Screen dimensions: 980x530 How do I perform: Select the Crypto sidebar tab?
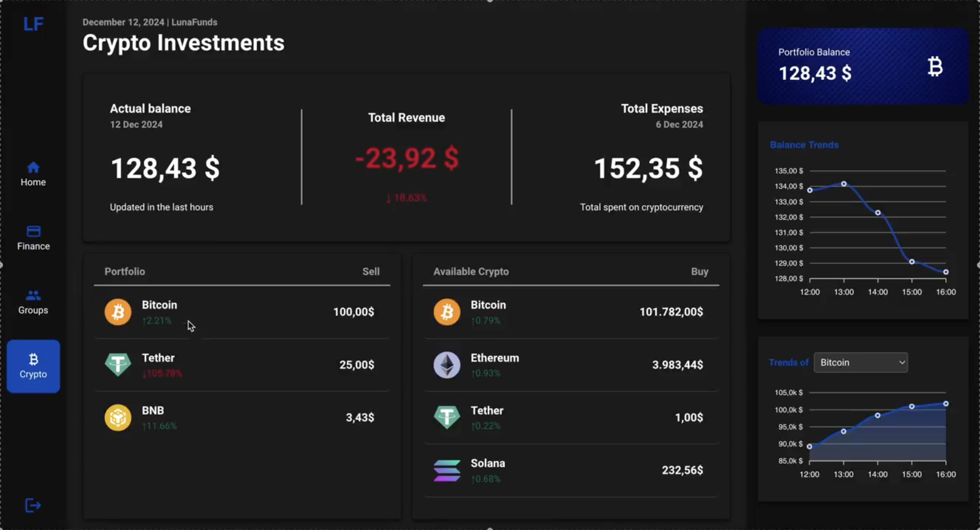[33, 366]
